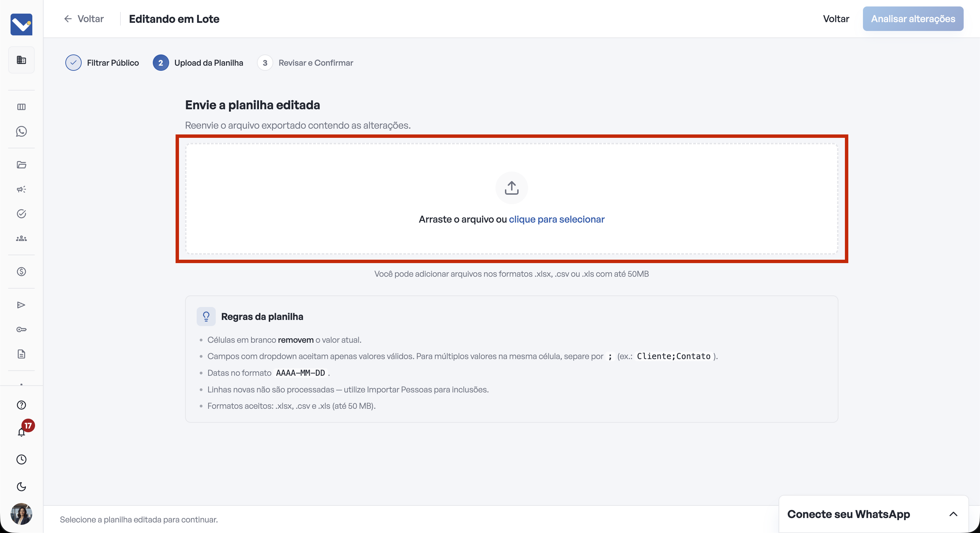Open the megaphone campaigns icon

click(21, 189)
